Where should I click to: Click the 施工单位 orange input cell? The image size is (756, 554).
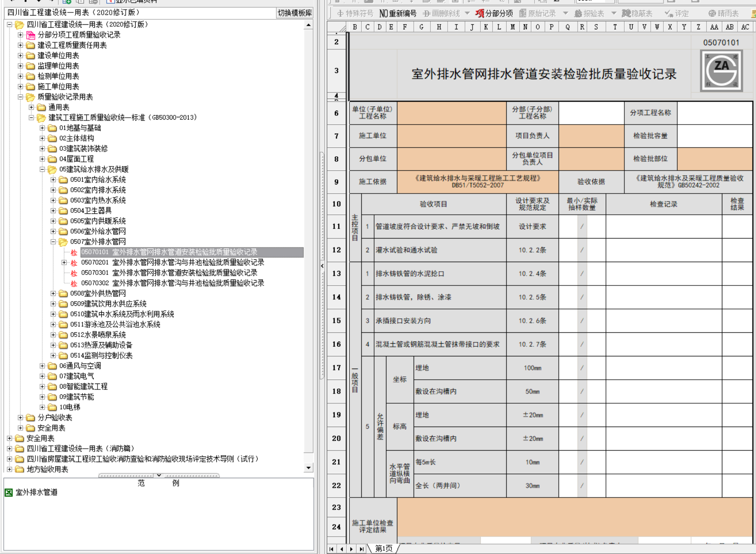(451, 136)
